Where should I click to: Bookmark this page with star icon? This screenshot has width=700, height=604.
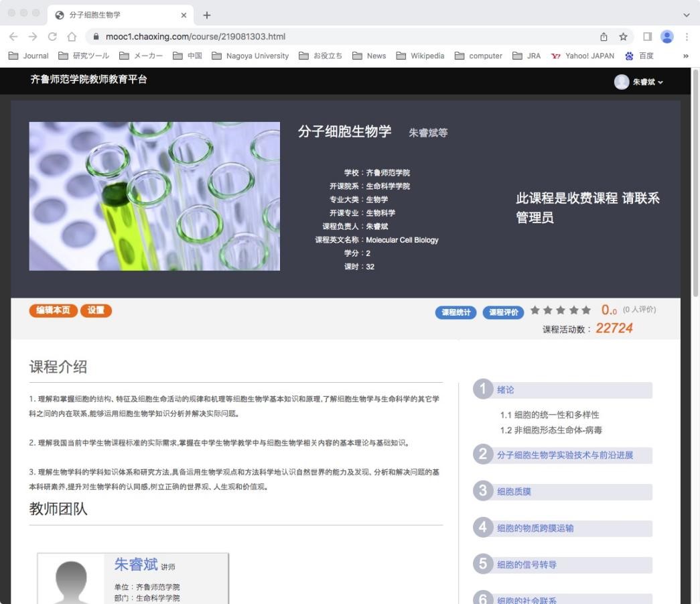point(623,37)
